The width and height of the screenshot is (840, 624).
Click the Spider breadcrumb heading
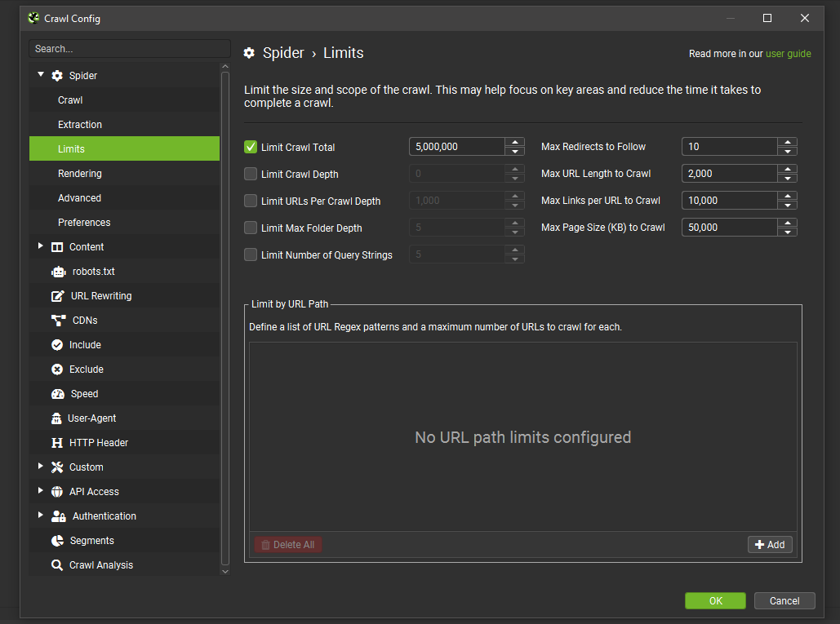[283, 53]
